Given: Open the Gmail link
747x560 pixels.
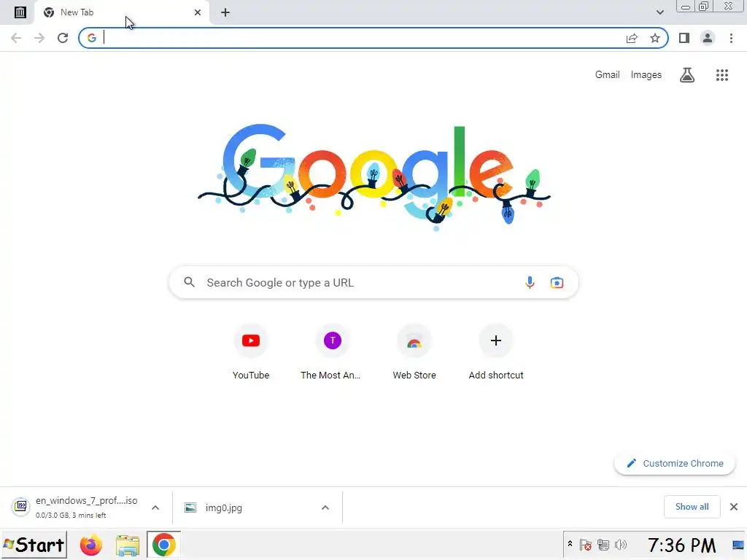Looking at the screenshot, I should [607, 75].
